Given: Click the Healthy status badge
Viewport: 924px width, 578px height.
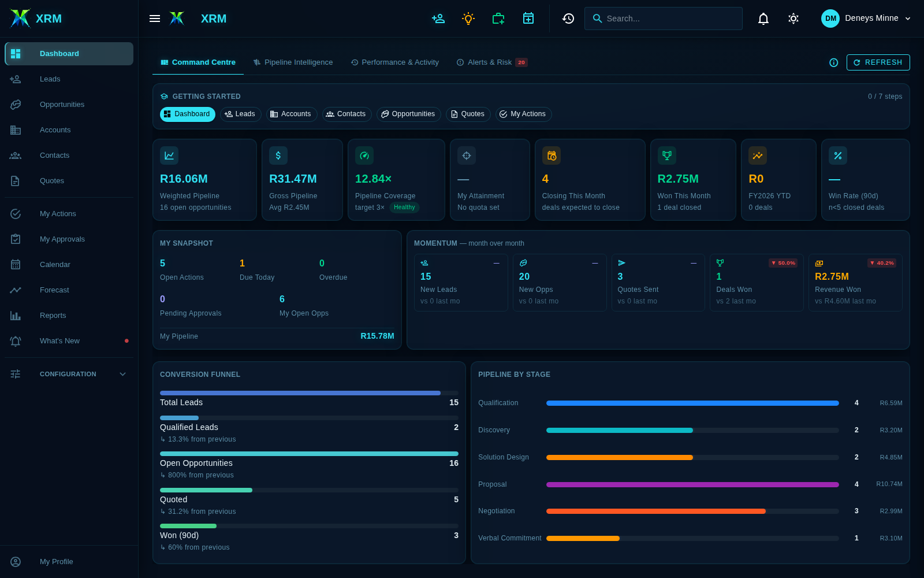Looking at the screenshot, I should point(404,208).
